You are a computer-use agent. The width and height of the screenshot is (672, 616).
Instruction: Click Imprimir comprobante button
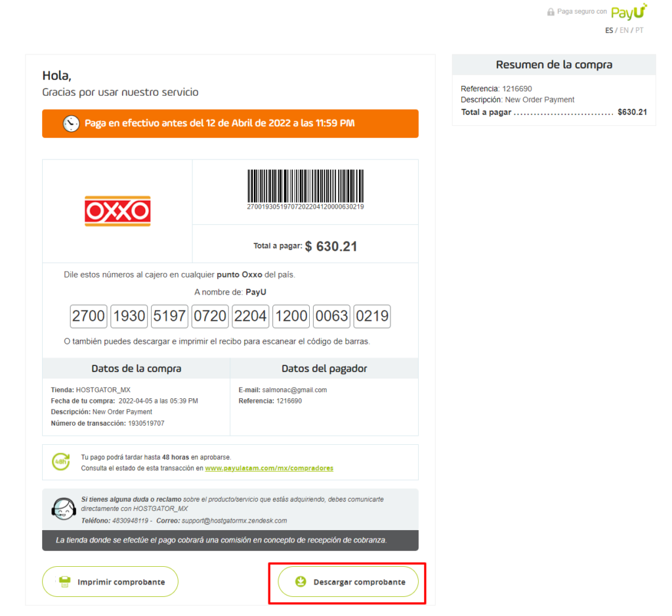(x=110, y=582)
